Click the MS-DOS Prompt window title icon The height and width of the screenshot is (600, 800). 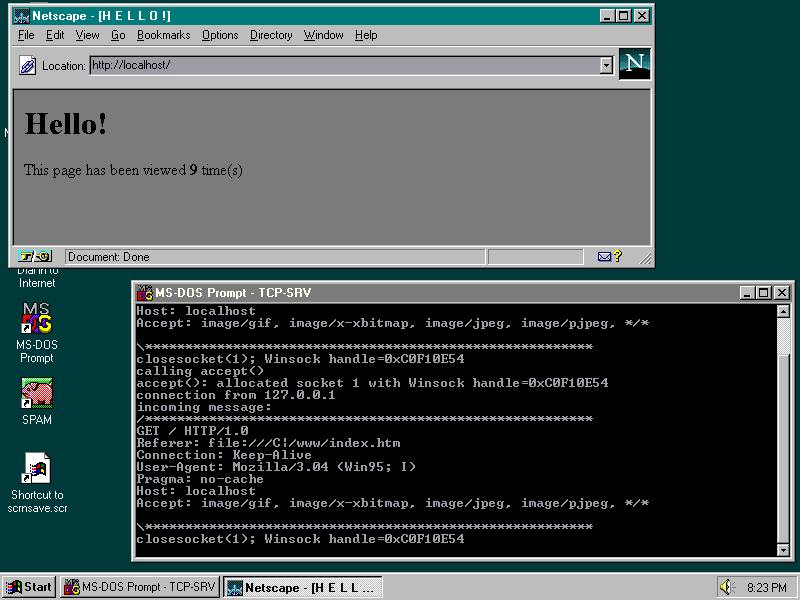click(x=145, y=293)
